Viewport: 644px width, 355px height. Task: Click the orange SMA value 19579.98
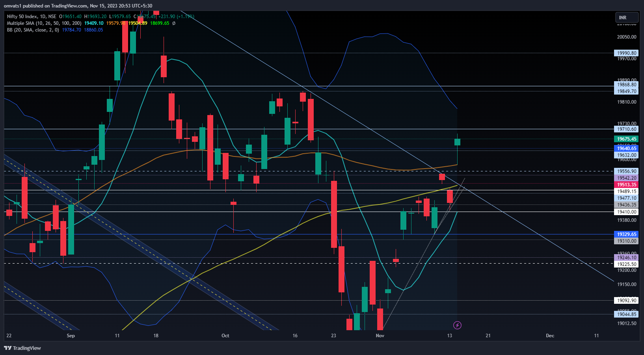click(116, 23)
